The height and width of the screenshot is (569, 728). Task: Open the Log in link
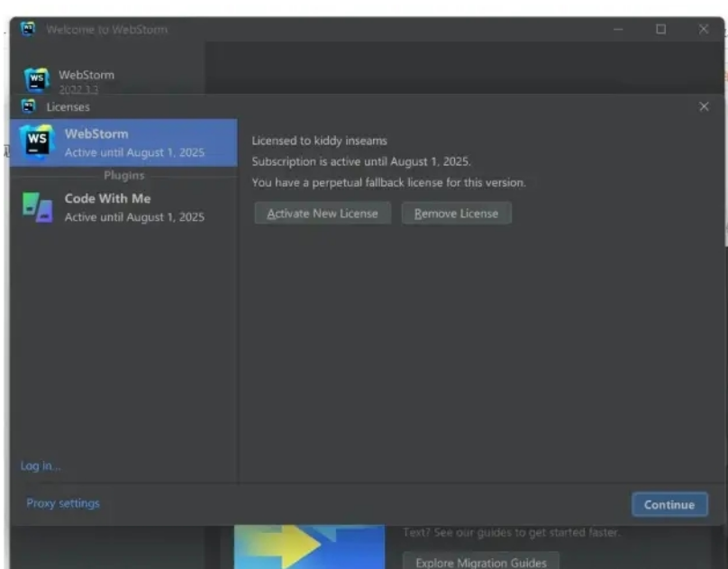coord(41,466)
